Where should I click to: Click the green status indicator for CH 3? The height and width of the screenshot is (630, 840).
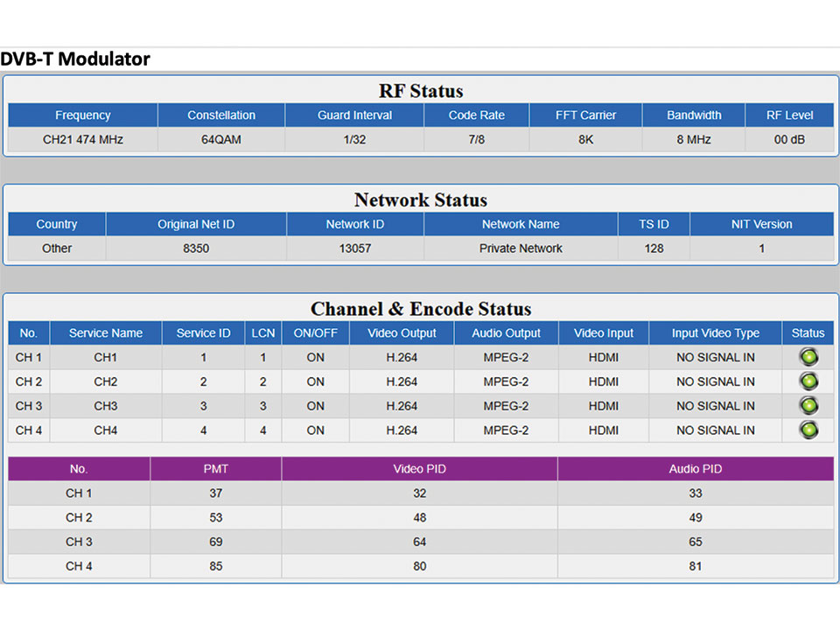click(x=808, y=406)
